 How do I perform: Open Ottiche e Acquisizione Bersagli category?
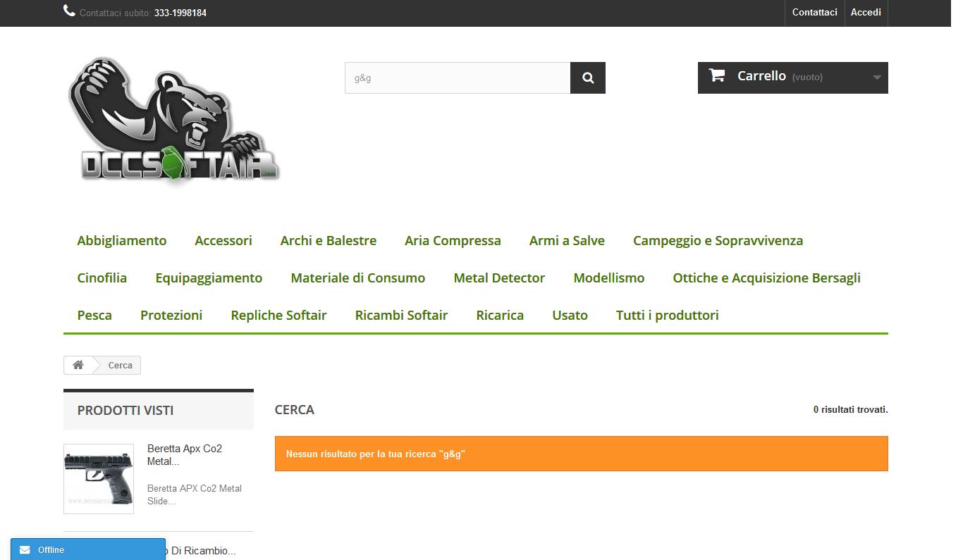click(767, 278)
